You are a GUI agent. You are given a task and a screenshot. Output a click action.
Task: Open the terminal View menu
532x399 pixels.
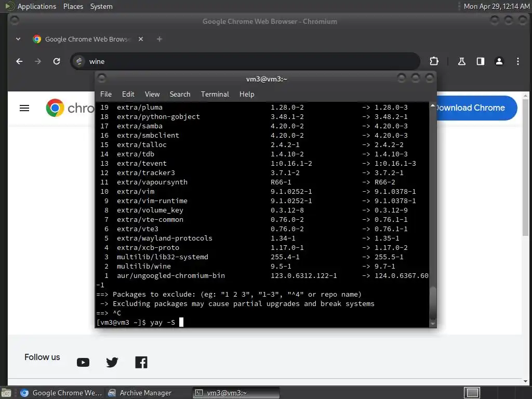(x=152, y=95)
